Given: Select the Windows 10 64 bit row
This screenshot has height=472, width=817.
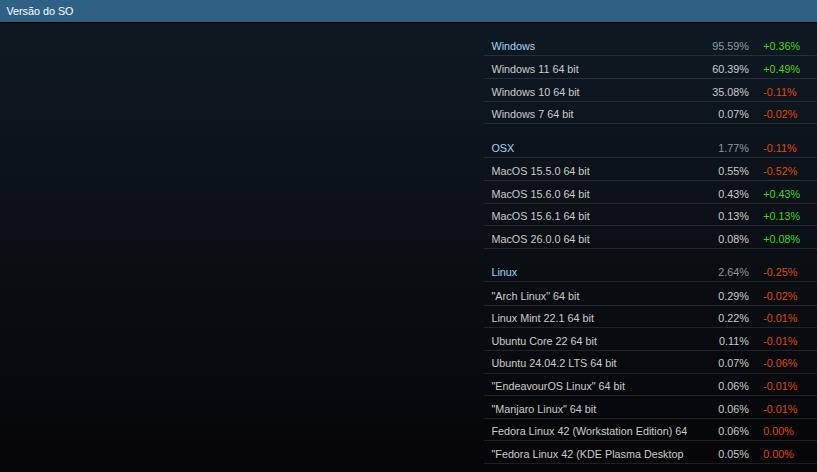Looking at the screenshot, I should click(650, 92).
